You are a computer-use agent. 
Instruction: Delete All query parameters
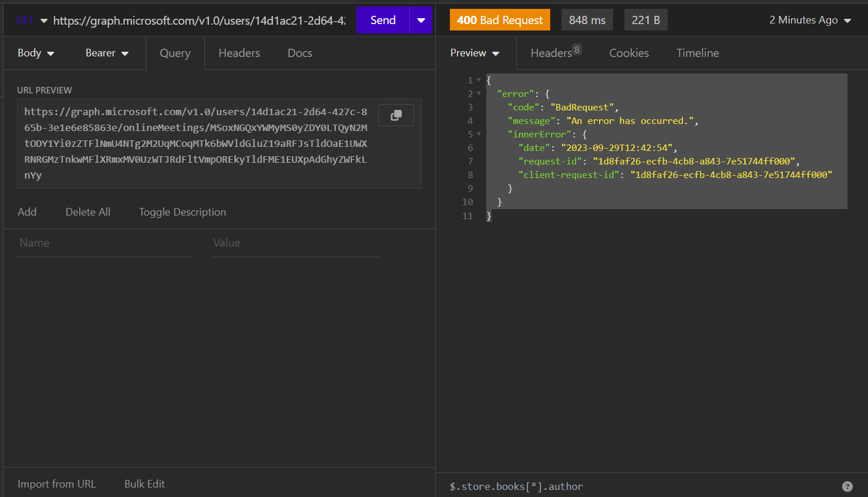pos(88,212)
